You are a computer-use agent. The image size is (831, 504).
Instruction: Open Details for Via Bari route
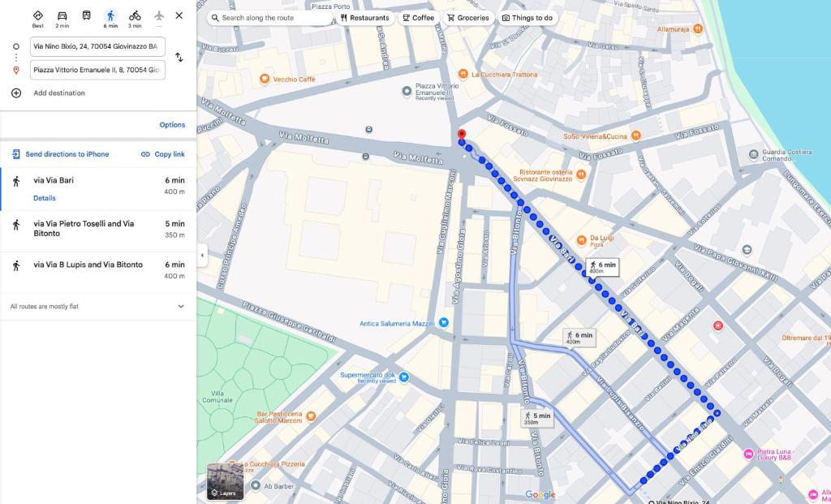[45, 198]
